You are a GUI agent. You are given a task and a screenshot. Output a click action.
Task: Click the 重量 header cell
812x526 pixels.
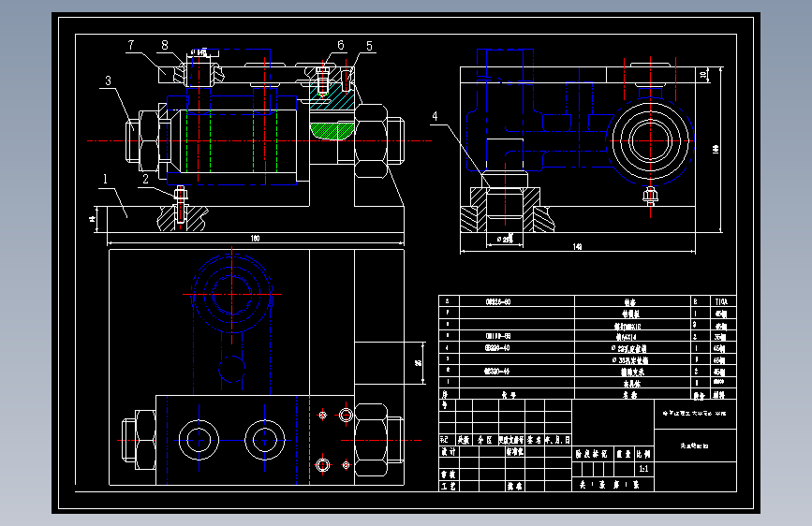pos(625,454)
